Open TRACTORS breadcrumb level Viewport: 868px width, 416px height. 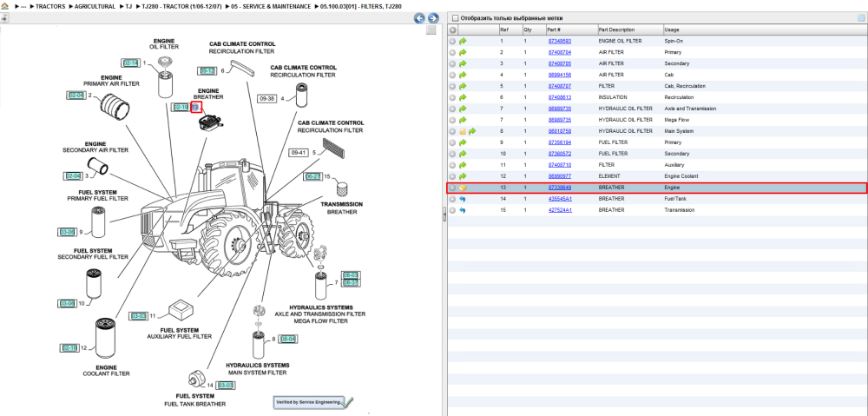coord(50,6)
